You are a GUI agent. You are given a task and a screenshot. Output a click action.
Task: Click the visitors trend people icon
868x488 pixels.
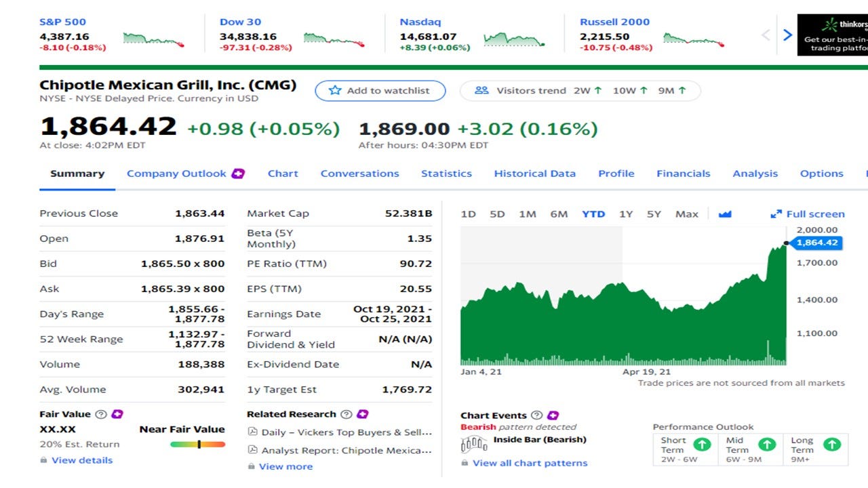tap(481, 90)
